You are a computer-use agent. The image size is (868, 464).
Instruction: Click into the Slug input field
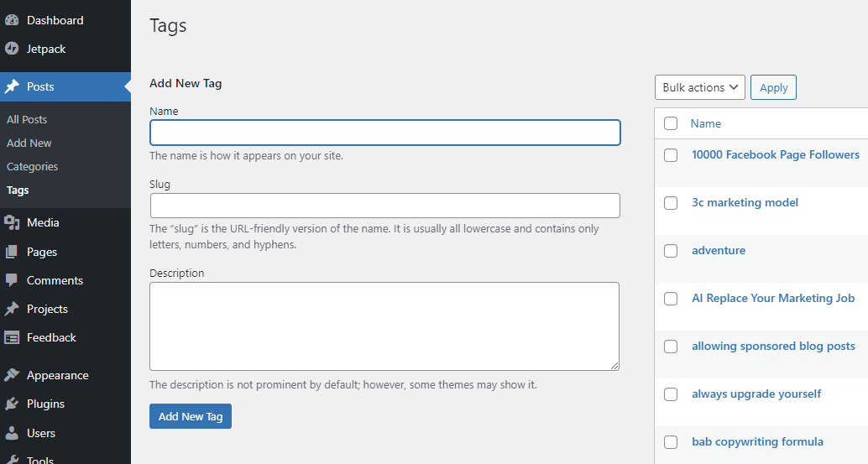[x=384, y=206]
